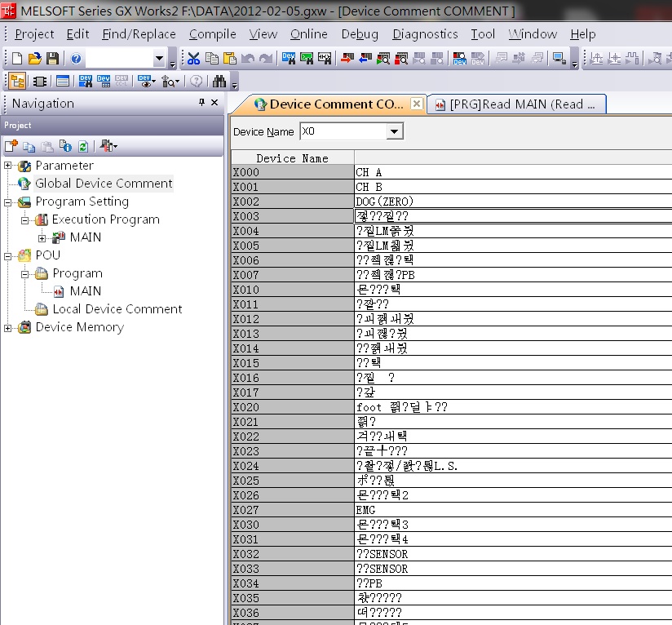Open the Device Name dropdown list
The height and width of the screenshot is (625, 672).
[395, 131]
